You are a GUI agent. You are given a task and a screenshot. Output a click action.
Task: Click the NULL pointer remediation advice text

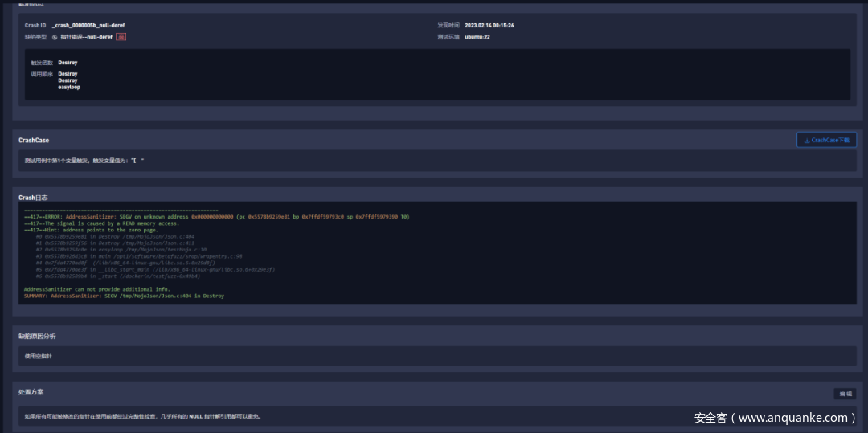coord(143,416)
